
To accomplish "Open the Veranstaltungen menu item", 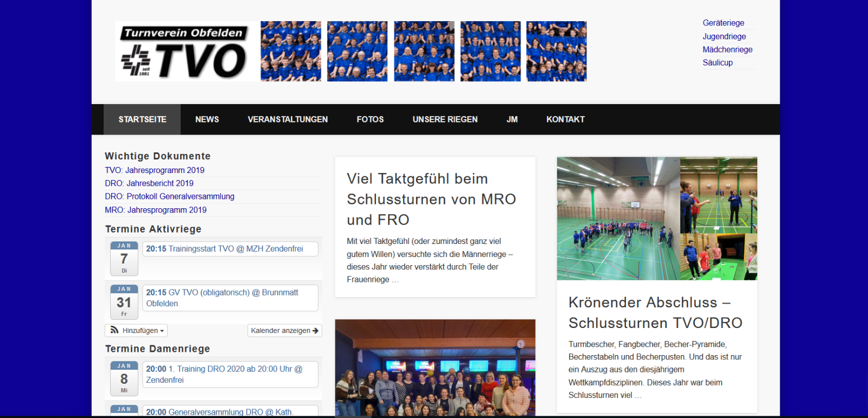I will pos(288,119).
